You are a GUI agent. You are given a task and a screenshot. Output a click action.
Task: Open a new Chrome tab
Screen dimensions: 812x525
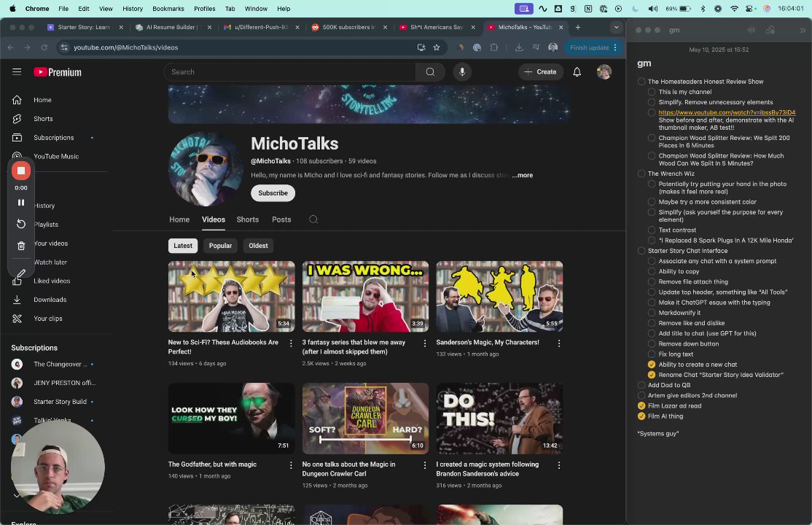pyautogui.click(x=578, y=27)
